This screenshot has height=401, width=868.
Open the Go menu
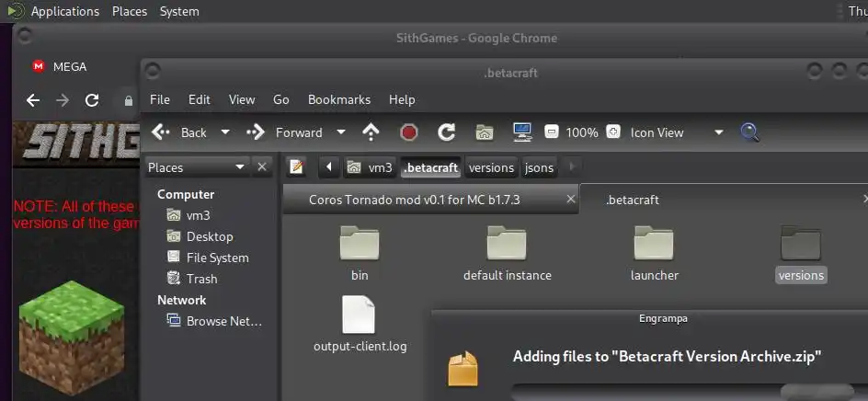pos(281,99)
